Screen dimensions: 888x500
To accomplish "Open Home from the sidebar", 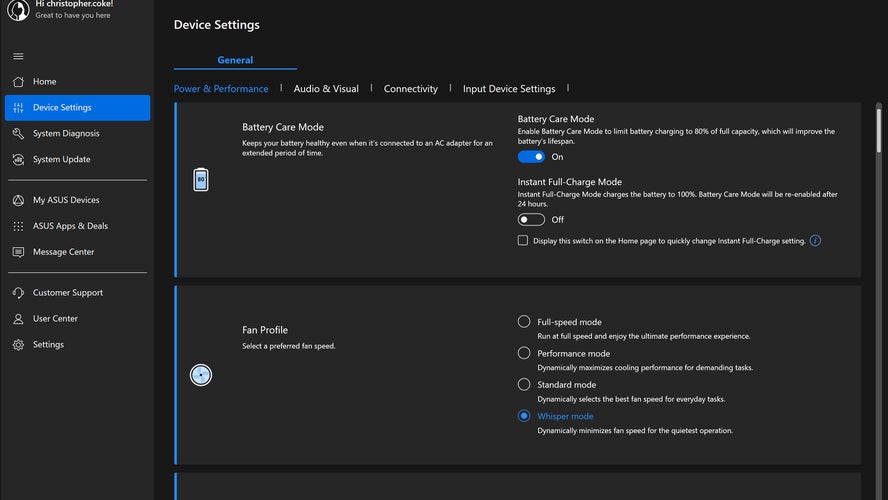I will (x=44, y=82).
